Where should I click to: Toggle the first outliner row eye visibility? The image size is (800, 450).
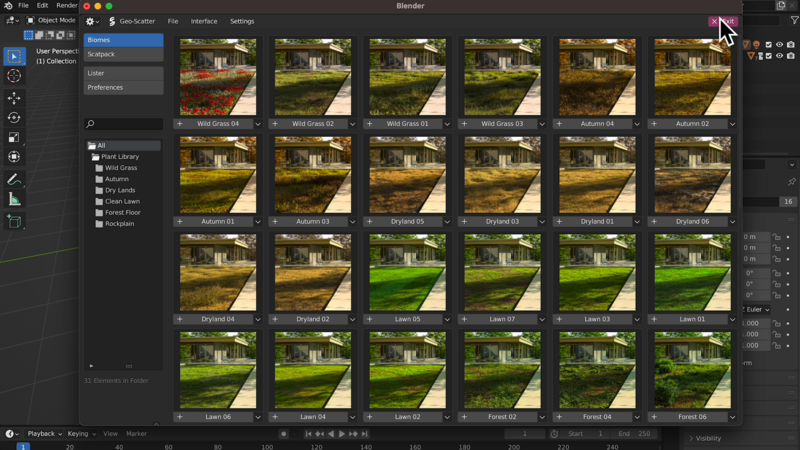coord(780,45)
